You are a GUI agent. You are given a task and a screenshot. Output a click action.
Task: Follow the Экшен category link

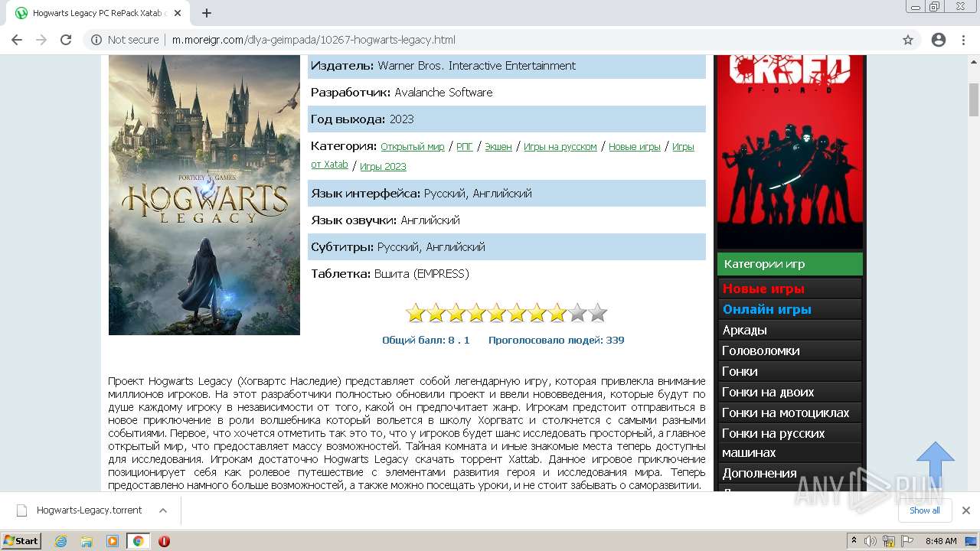pos(498,147)
